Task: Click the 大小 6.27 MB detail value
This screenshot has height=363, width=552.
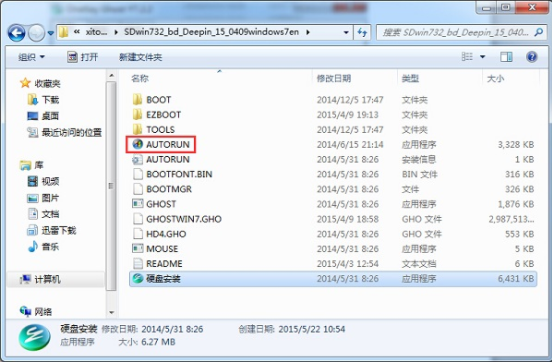Action: [158, 342]
